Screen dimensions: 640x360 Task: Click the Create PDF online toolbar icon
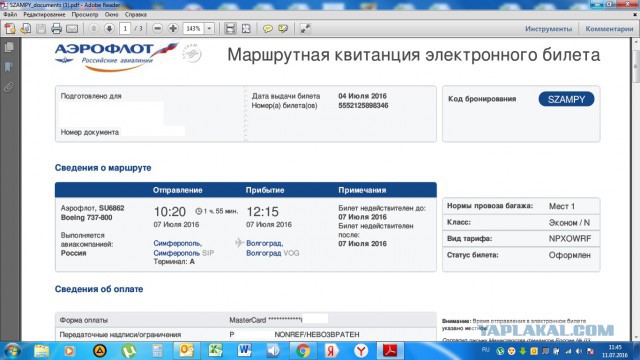pyautogui.click(x=10, y=29)
